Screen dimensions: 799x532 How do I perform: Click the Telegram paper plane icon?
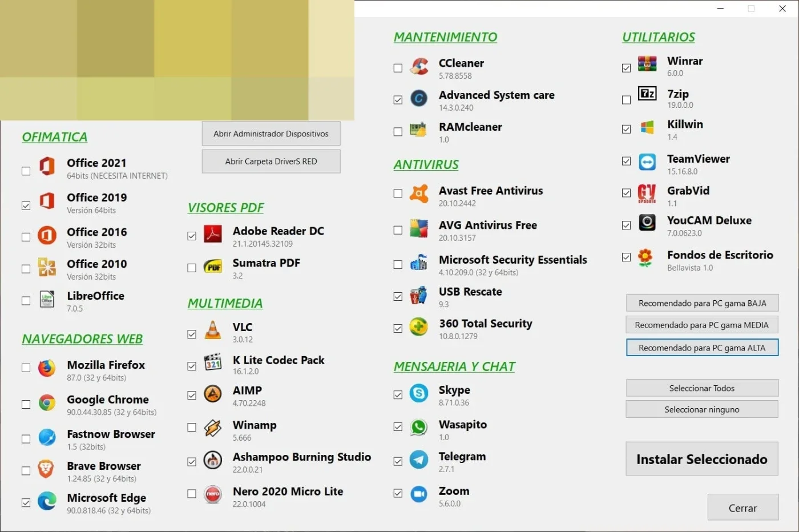(419, 460)
